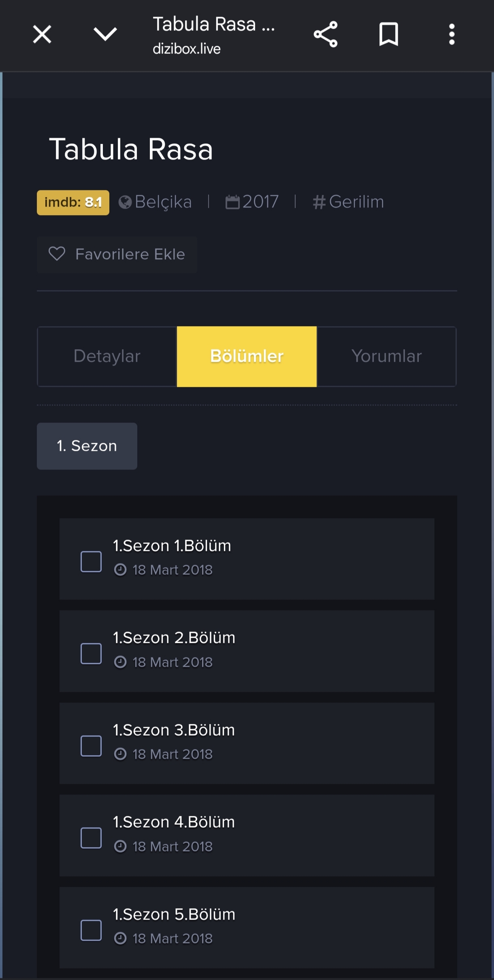The image size is (494, 980).
Task: Select the highlighted Bölümler tab
Action: pyautogui.click(x=247, y=357)
